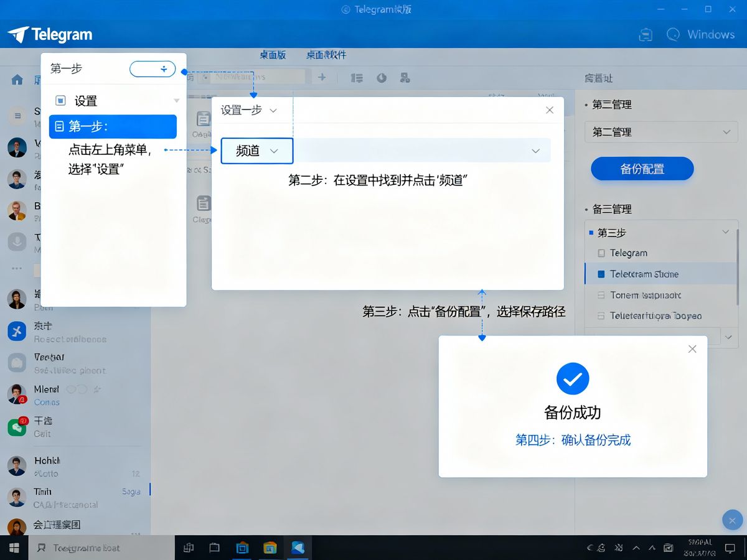Select the highlighted 第一步 menu entry
Viewport: 747px width, 560px height.
[113, 127]
